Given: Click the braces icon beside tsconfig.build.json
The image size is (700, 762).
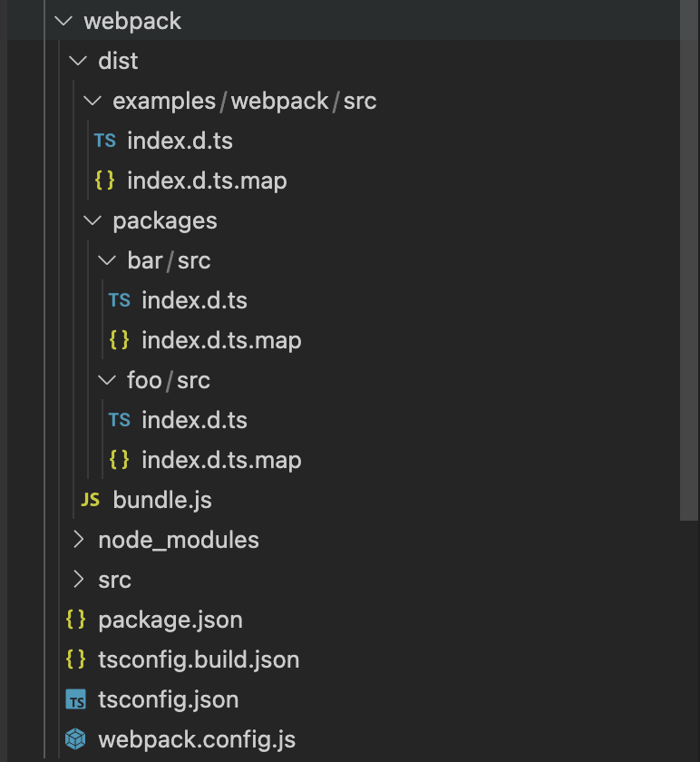Looking at the screenshot, I should click(76, 659).
